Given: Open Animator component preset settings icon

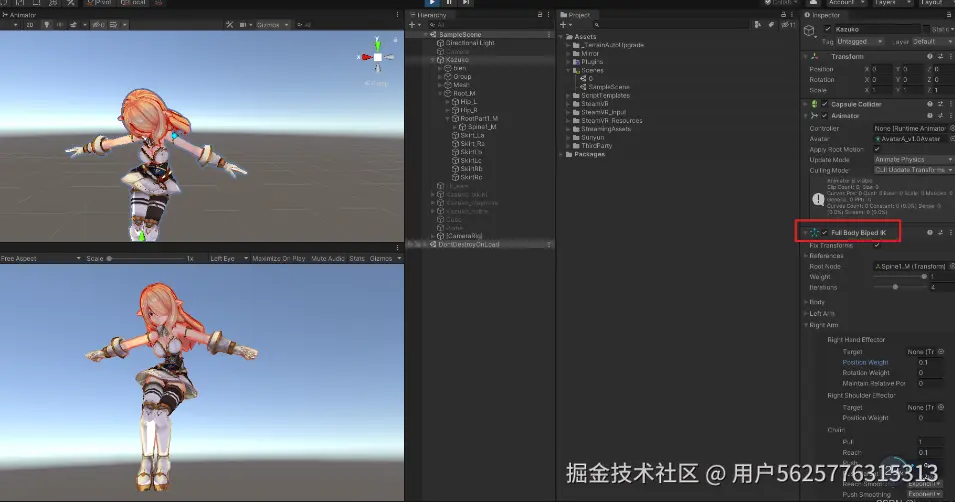Looking at the screenshot, I should 940,116.
